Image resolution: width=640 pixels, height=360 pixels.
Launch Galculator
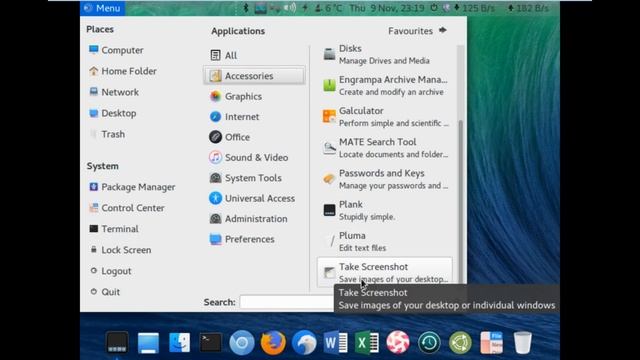pyautogui.click(x=385, y=117)
